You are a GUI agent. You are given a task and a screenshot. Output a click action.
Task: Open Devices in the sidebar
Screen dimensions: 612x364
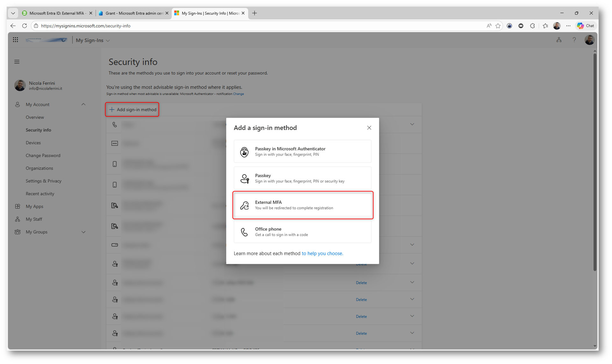(x=33, y=143)
